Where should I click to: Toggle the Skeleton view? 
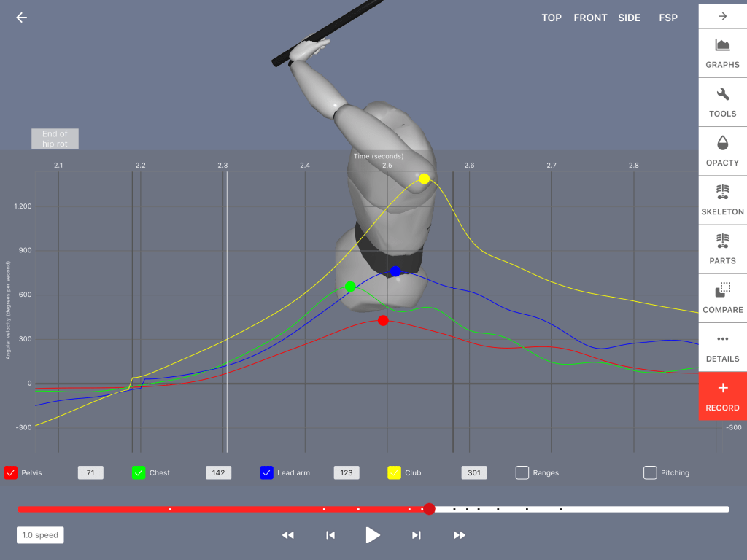pyautogui.click(x=722, y=200)
